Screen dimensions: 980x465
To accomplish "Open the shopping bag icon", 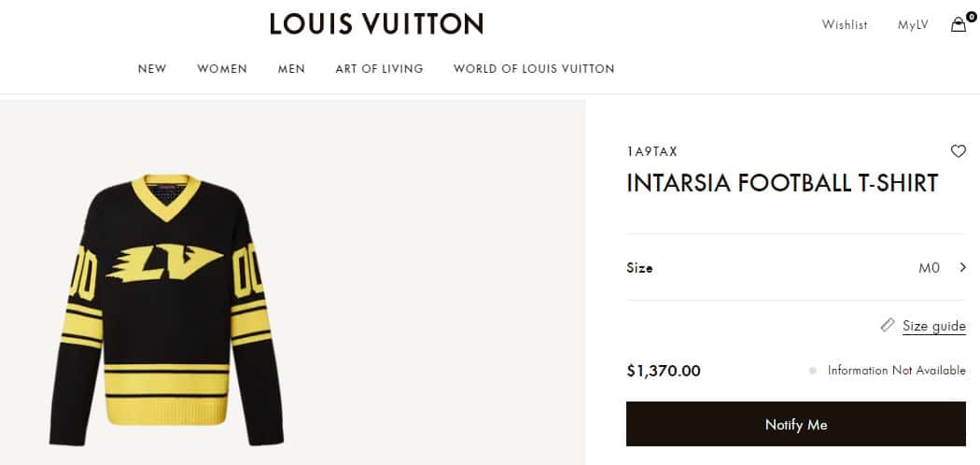I will click(x=959, y=25).
